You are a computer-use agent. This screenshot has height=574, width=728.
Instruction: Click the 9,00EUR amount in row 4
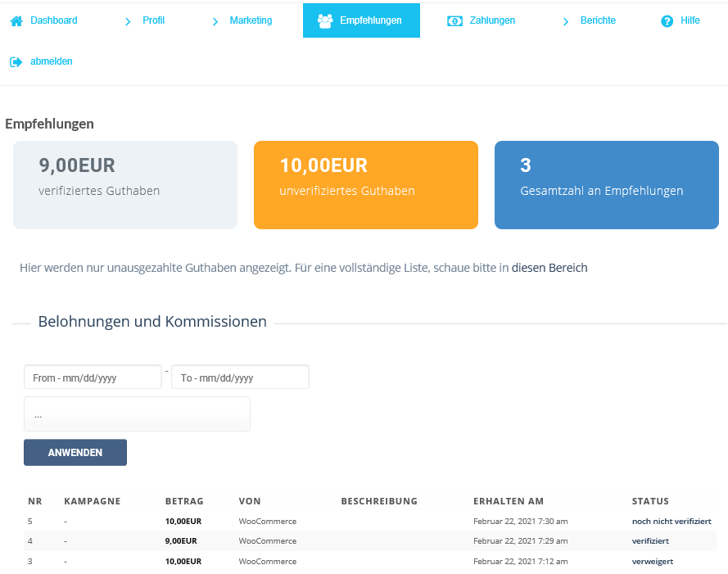coord(181,541)
